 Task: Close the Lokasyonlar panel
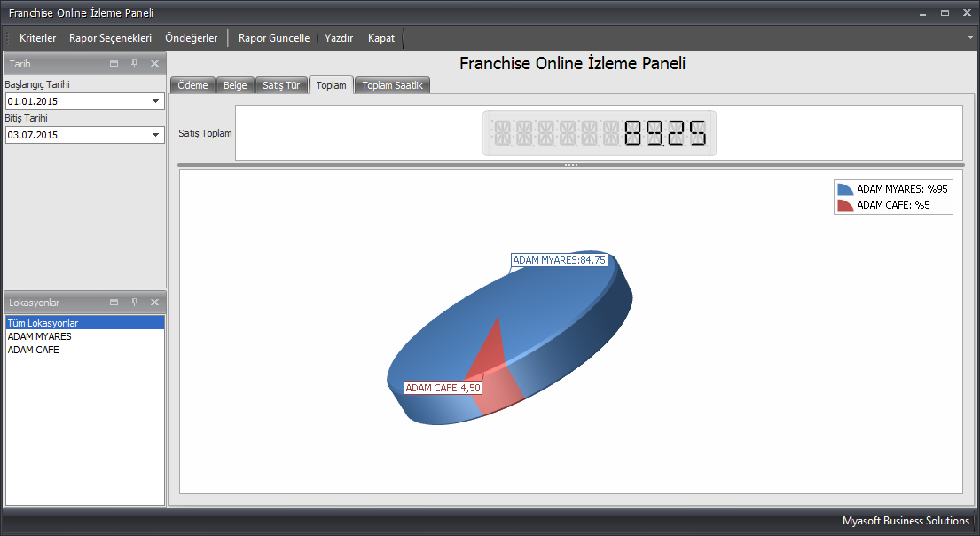(154, 303)
